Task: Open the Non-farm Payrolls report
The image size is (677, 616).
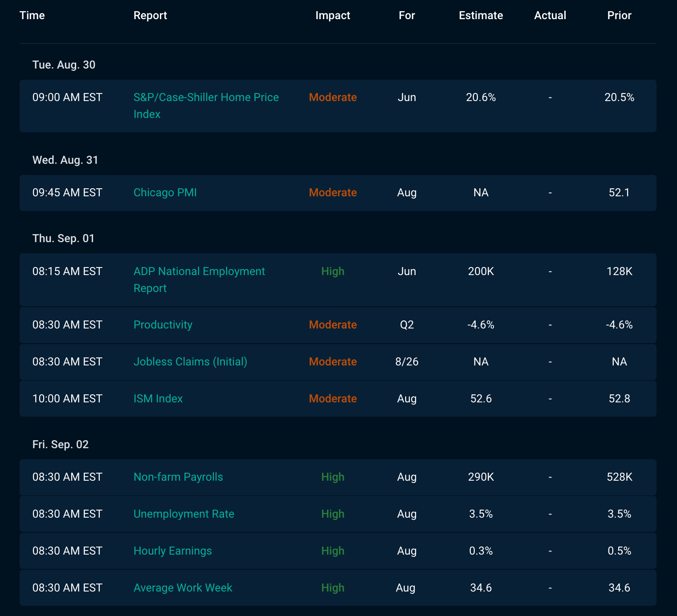Action: point(178,477)
